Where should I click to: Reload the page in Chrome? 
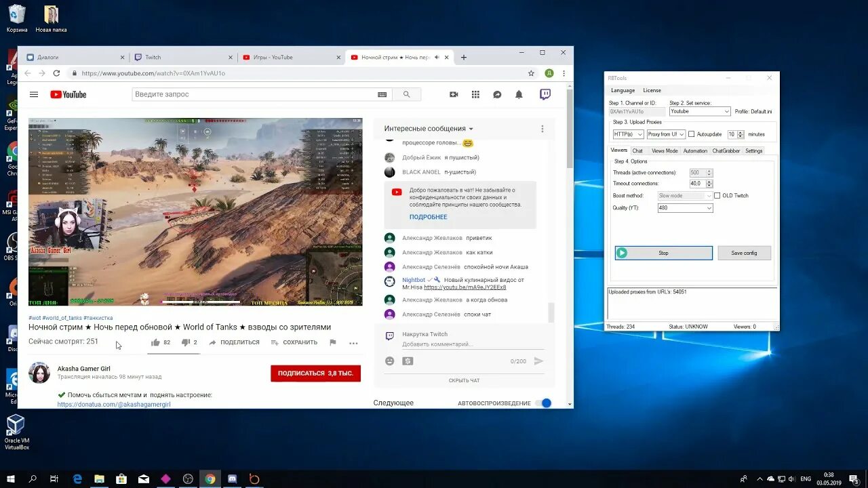pos(56,73)
